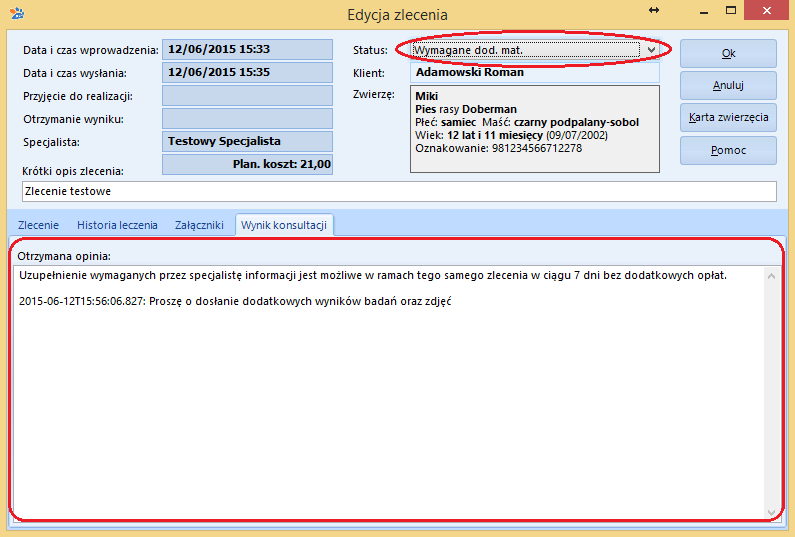This screenshot has width=795, height=537.
Task: Click the Oznakowanie number 981234566712278
Action: click(x=537, y=148)
